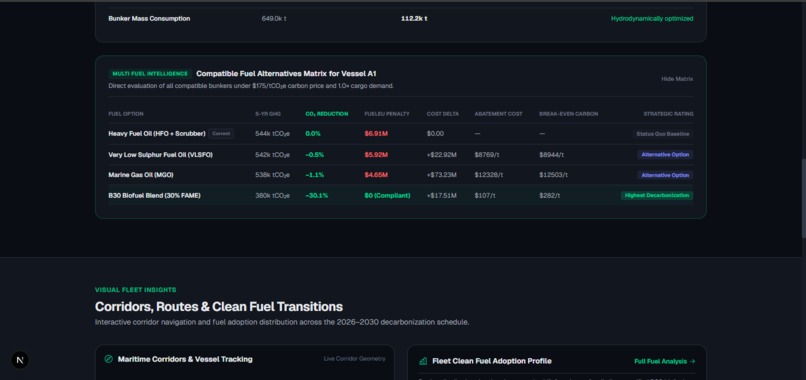Click the $107/t abatement cost

[485, 195]
